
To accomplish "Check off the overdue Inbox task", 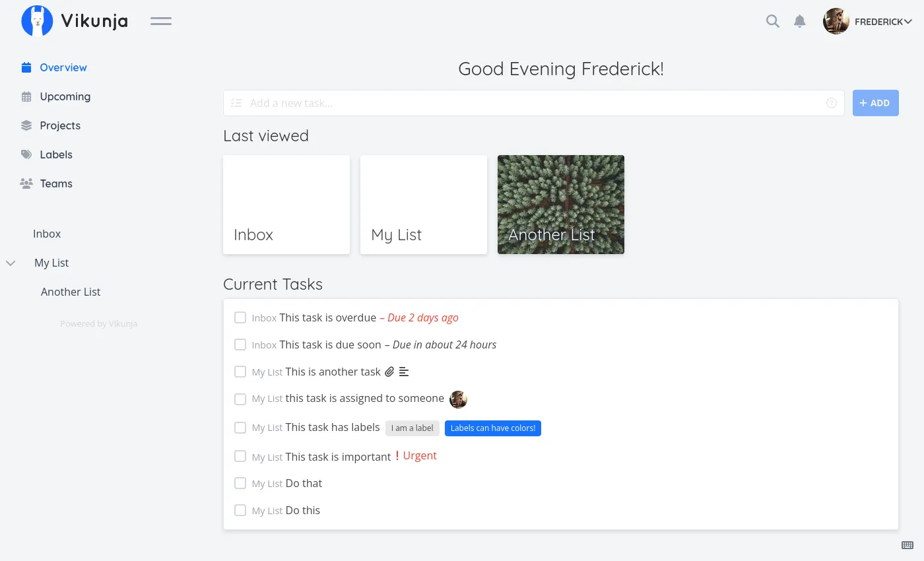I will click(240, 317).
